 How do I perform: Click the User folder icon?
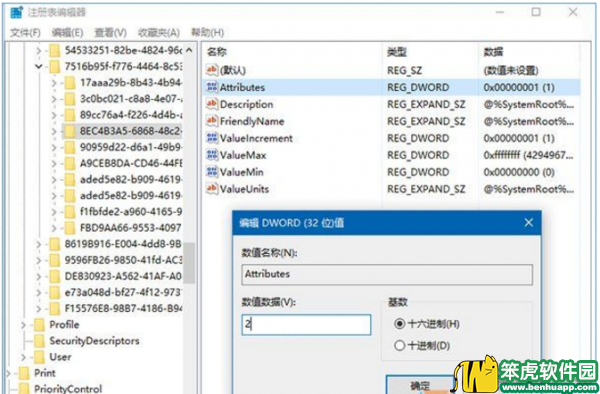(39, 357)
